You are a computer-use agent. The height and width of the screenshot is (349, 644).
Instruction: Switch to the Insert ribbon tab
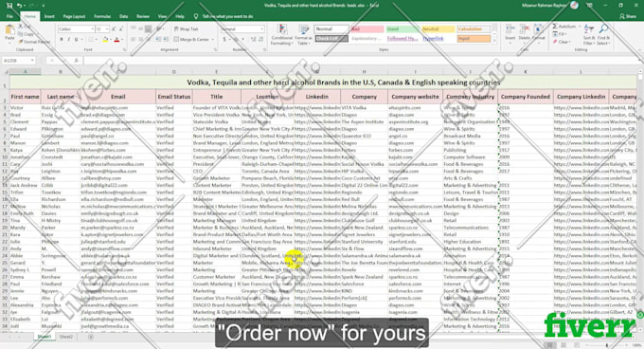(49, 16)
